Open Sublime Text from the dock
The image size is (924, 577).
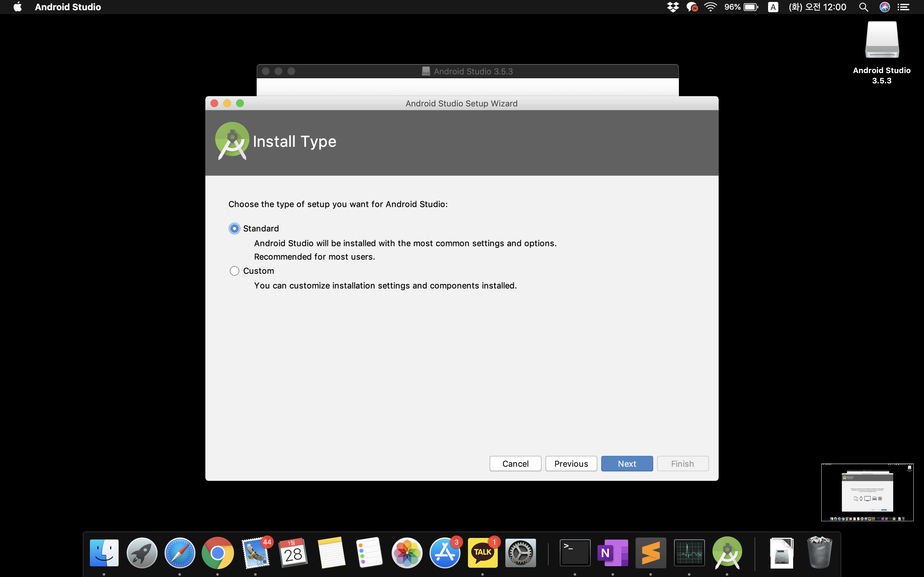(x=651, y=553)
